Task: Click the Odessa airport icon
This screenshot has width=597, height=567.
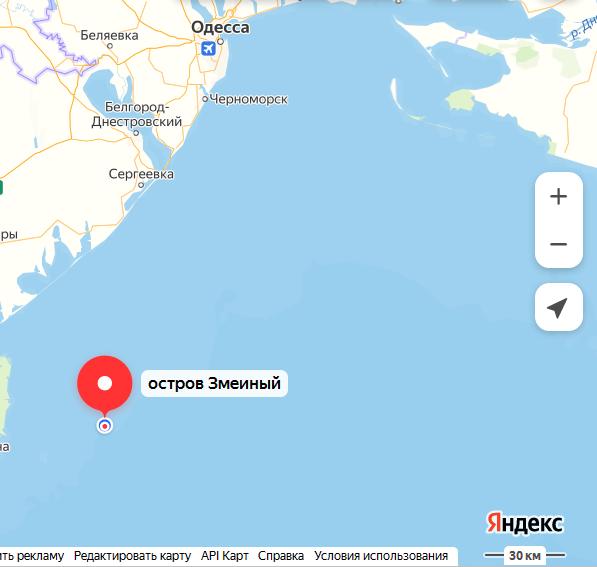Action: point(208,48)
